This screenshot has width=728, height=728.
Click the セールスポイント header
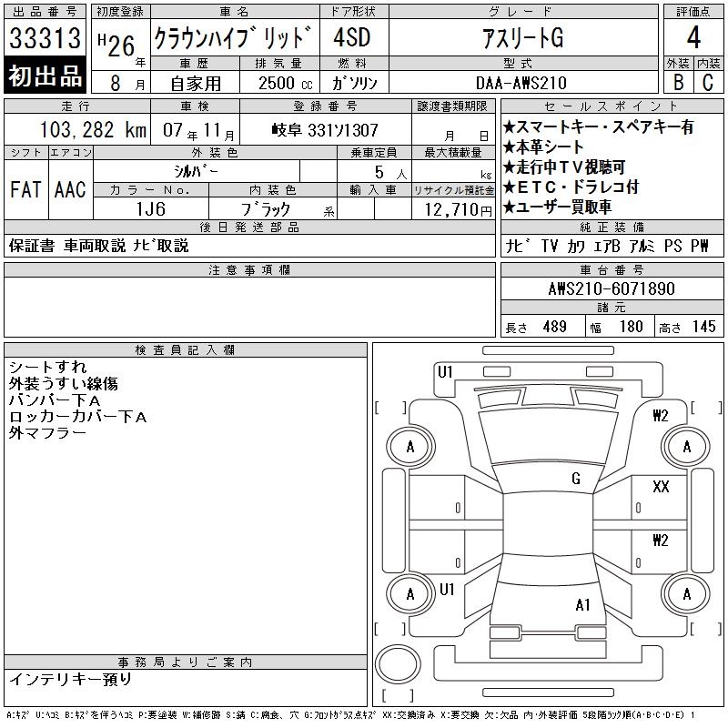(612, 106)
